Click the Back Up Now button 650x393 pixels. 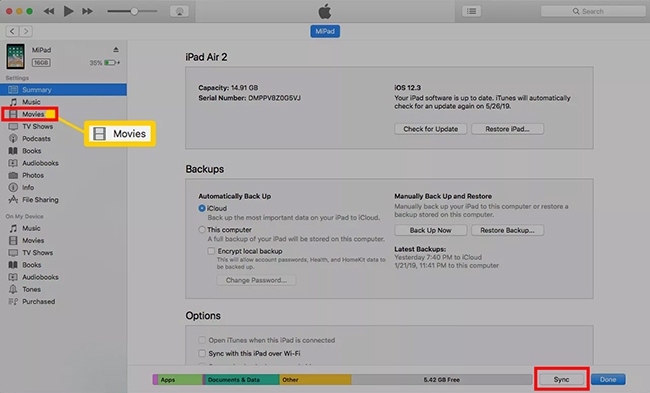pyautogui.click(x=431, y=230)
